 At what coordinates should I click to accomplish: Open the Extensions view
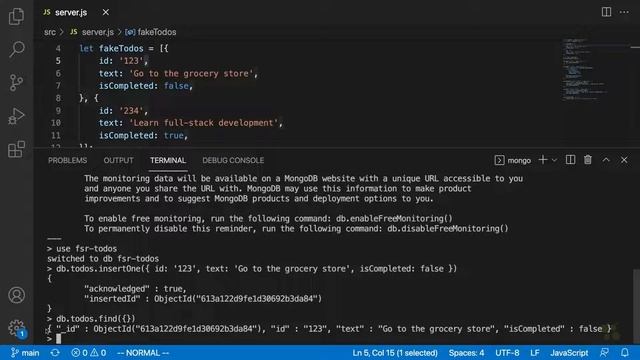[x=16, y=149]
